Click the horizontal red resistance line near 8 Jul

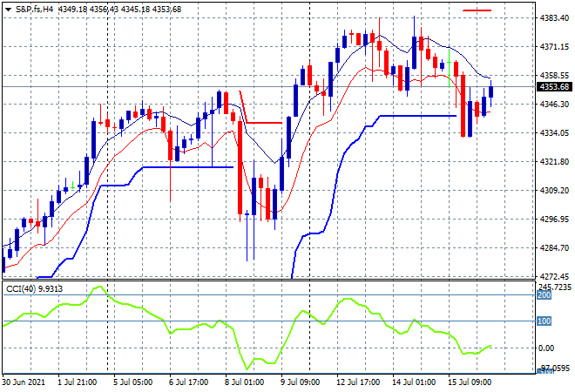pos(264,123)
